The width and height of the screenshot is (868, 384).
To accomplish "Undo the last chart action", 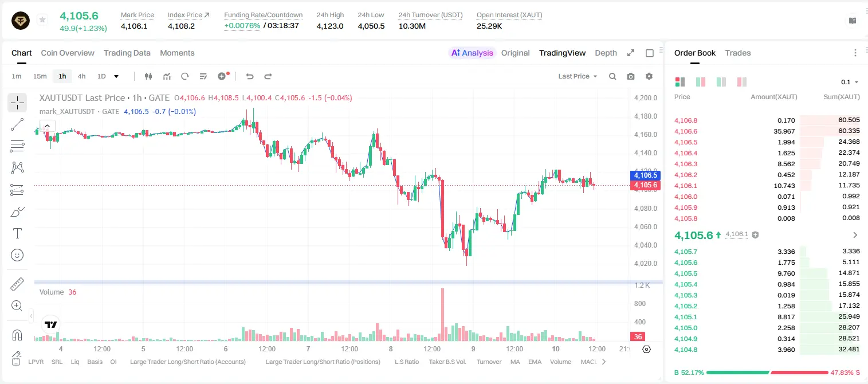I will coord(250,76).
